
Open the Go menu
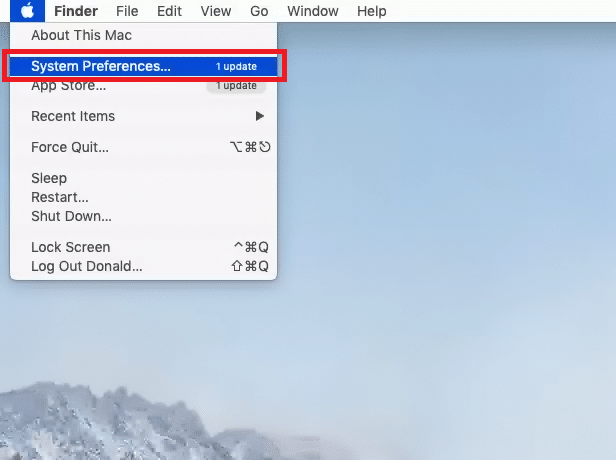click(259, 11)
